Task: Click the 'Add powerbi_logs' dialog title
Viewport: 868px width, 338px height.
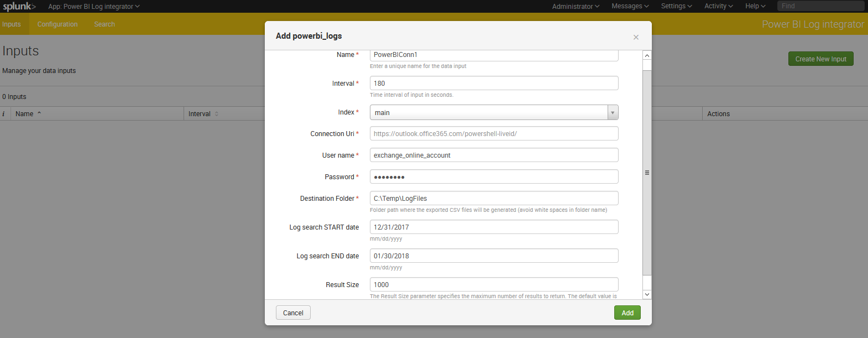Action: (308, 36)
